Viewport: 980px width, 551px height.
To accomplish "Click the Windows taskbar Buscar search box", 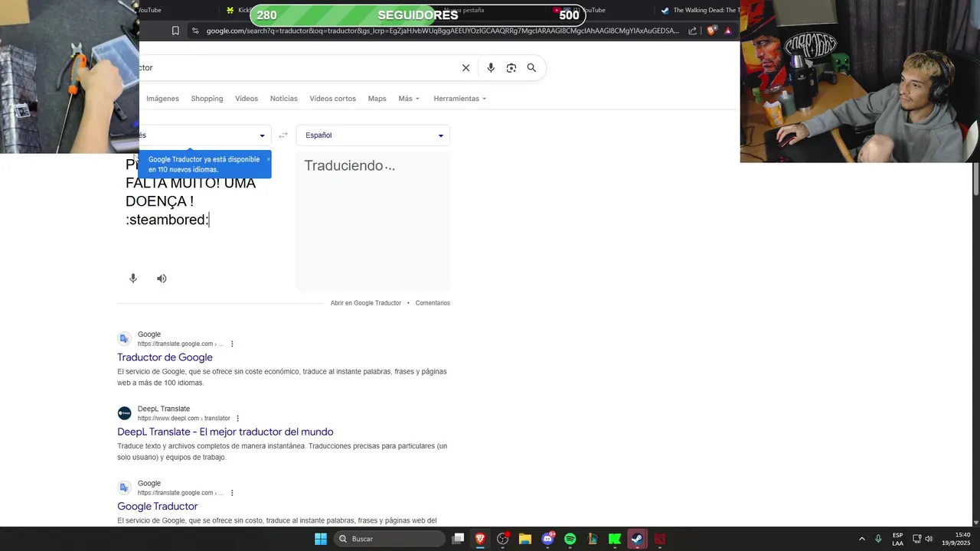I will (x=390, y=539).
